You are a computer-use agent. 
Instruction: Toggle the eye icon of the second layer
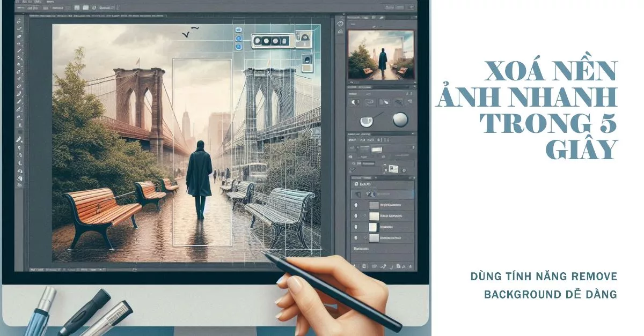click(355, 216)
